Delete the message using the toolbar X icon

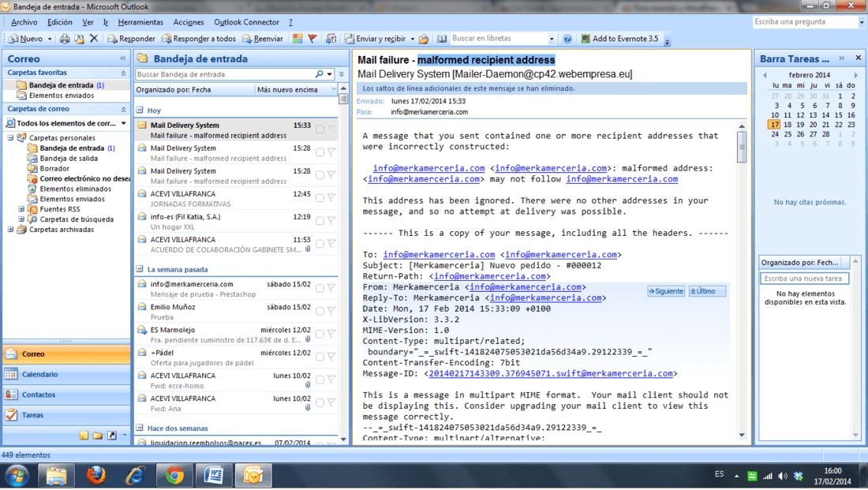[x=94, y=39]
